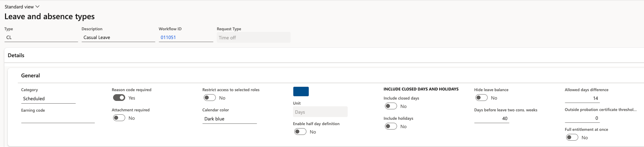Image resolution: width=644 pixels, height=147 pixels.
Task: Open the Calendar color dropdown Dark blue
Action: 230,119
